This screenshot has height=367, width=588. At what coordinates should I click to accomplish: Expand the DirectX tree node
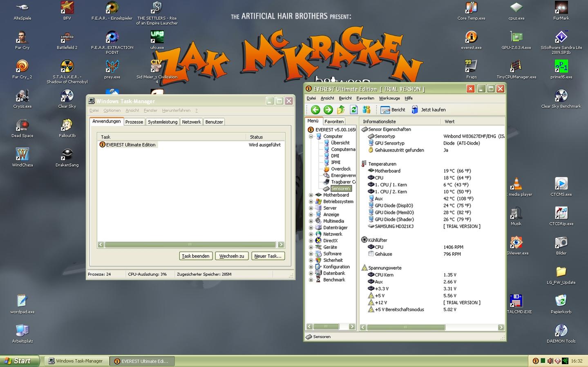(x=311, y=241)
